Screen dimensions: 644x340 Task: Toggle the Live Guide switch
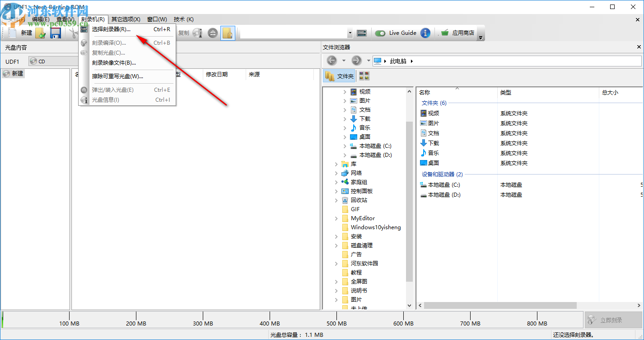click(x=381, y=33)
